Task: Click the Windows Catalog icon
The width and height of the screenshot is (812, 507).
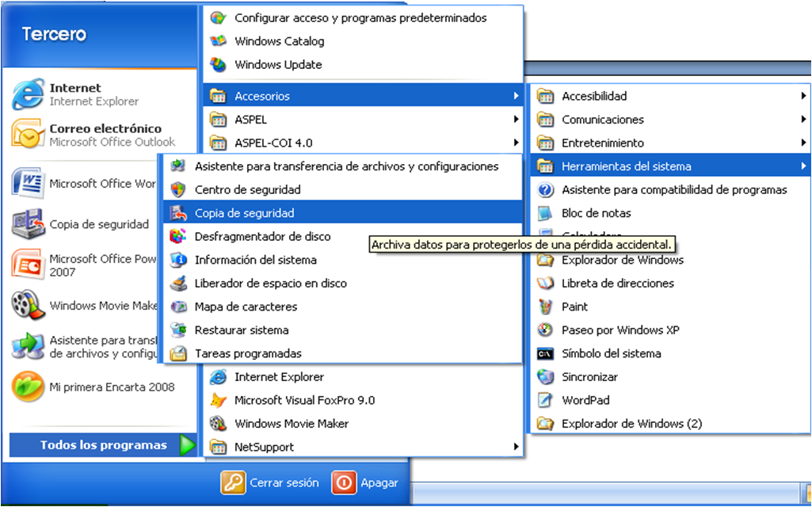Action: pos(218,41)
